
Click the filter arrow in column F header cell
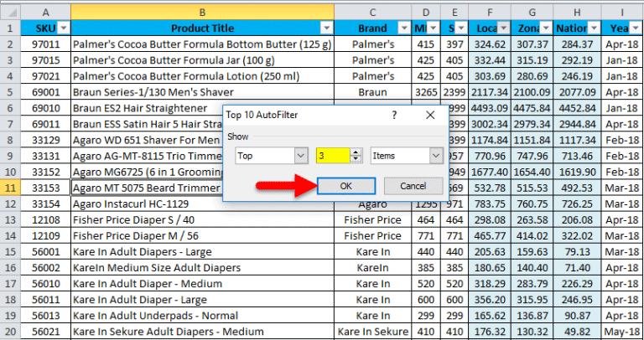501,28
